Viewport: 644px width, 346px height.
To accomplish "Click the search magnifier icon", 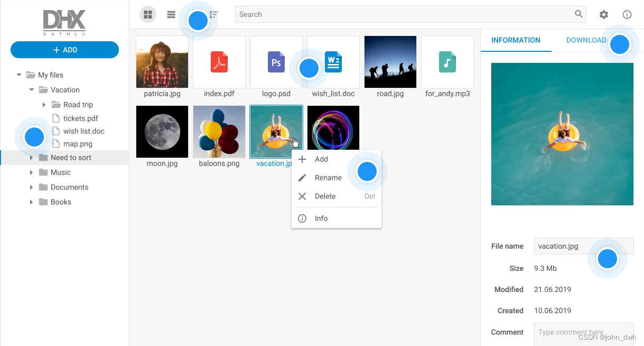I will tap(578, 14).
